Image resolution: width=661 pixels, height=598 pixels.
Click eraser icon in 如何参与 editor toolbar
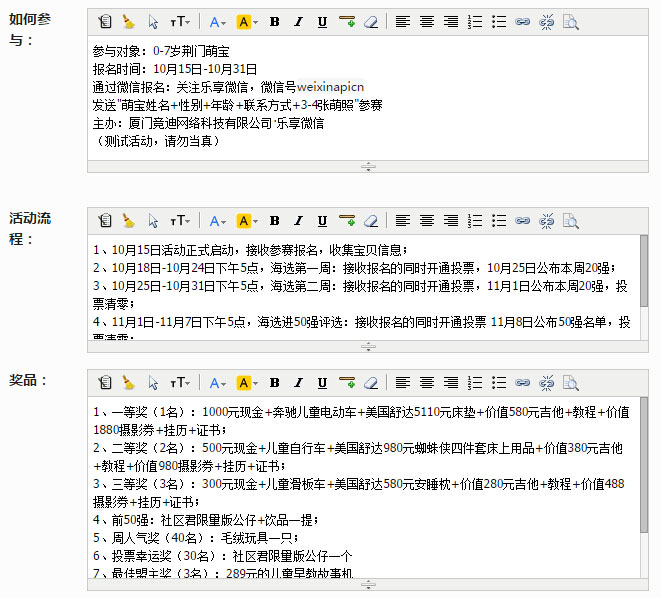pos(370,22)
